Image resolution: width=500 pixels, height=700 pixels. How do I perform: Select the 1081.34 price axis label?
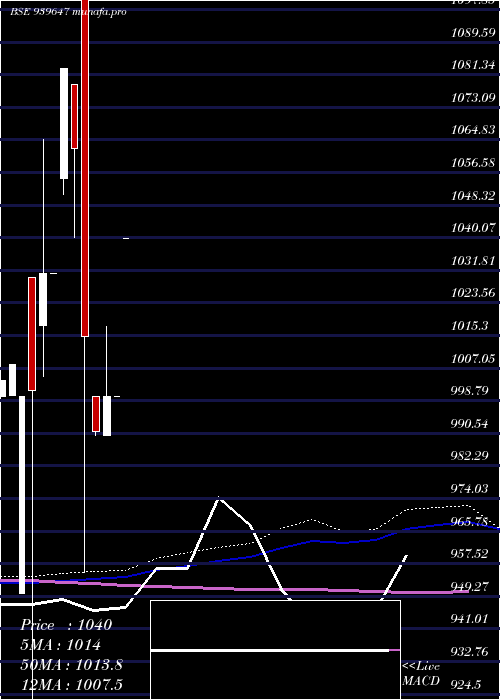click(x=473, y=65)
